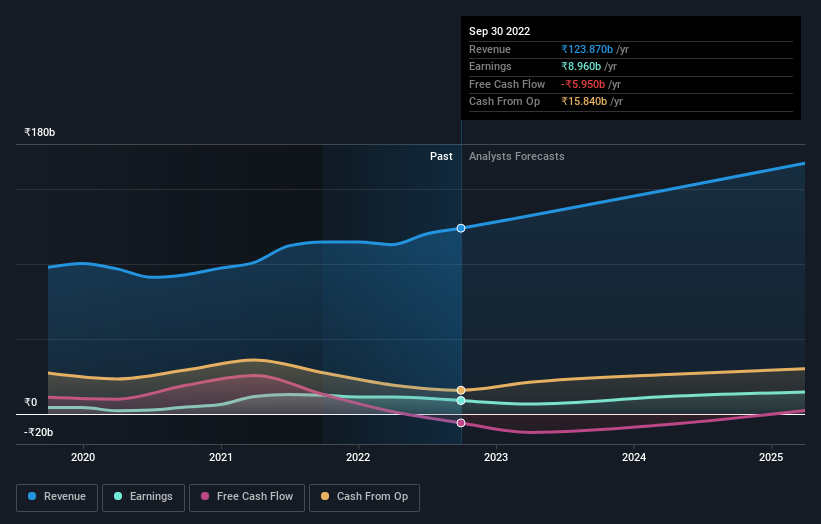Select the 2023 x-axis label
This screenshot has height=524, width=821.
click(496, 457)
